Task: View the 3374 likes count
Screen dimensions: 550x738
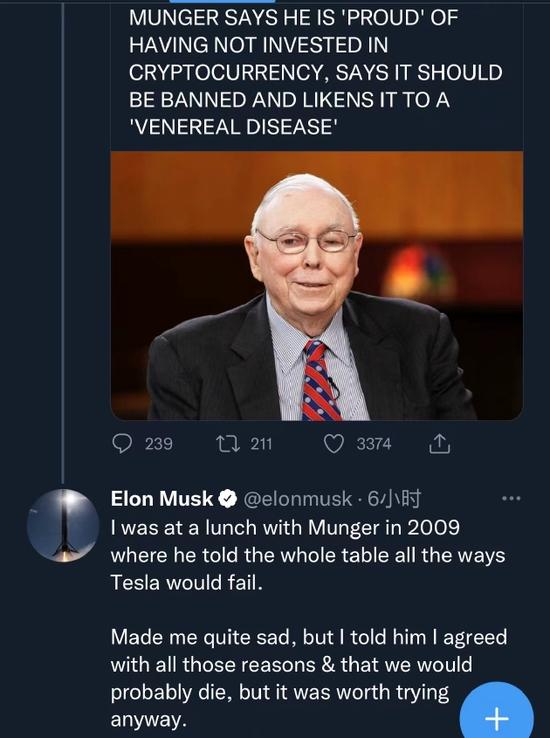Action: tap(374, 444)
